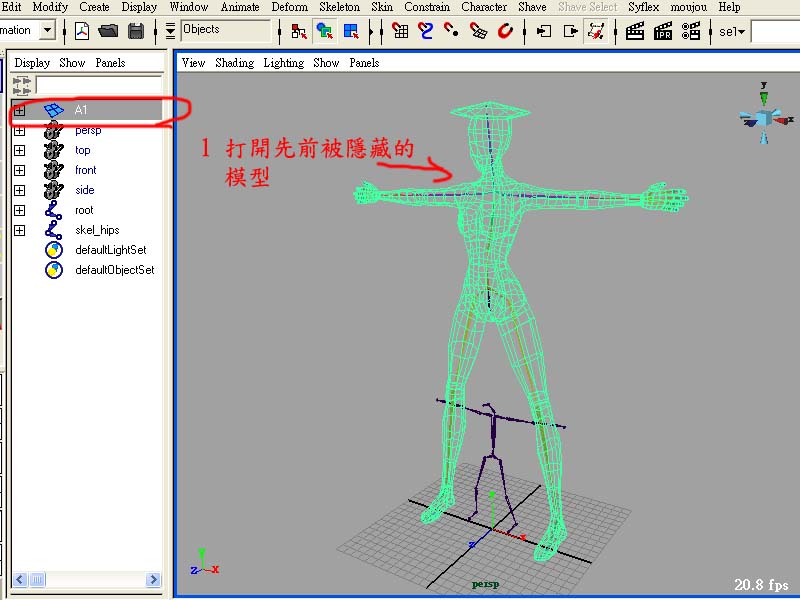Select the defaultLightSet row text
Viewport: 800px width, 600px height.
pos(111,250)
